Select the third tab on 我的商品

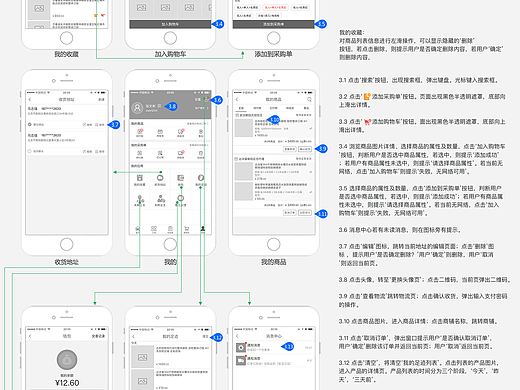273,108
